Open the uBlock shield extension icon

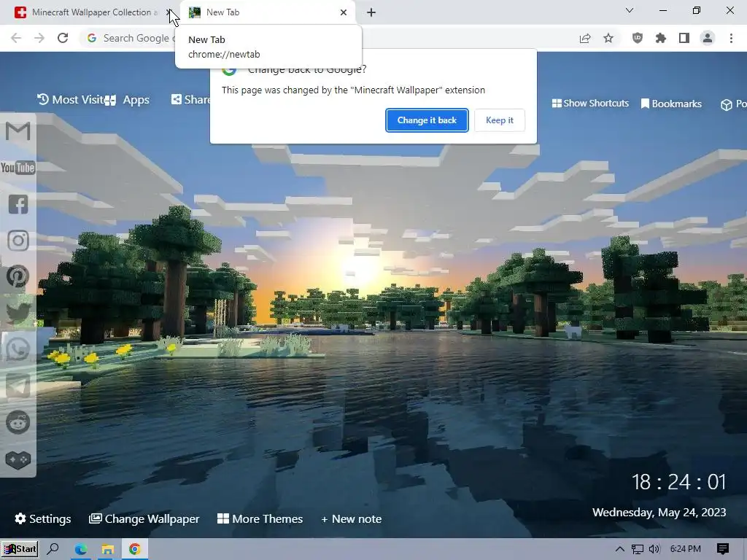(638, 38)
